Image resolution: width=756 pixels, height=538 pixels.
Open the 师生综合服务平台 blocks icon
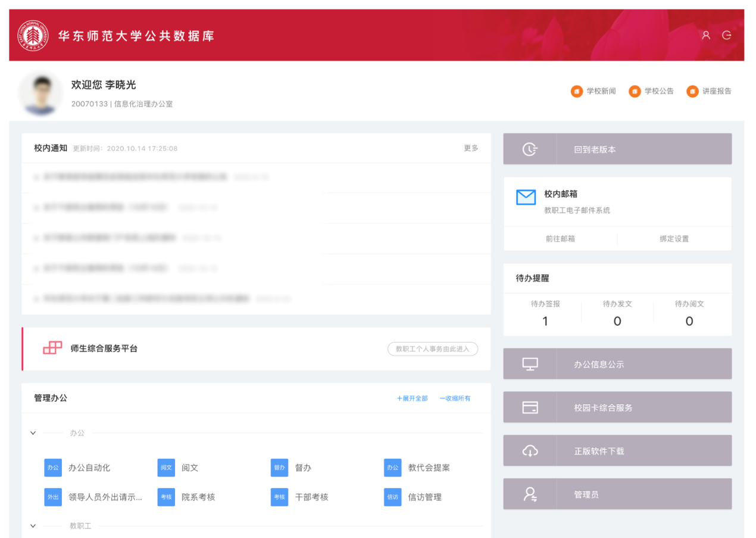pos(52,348)
